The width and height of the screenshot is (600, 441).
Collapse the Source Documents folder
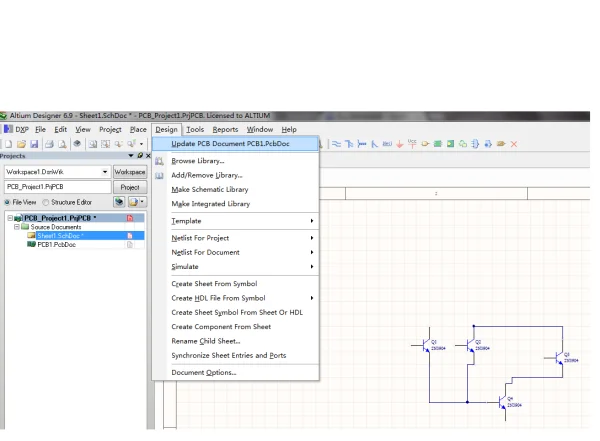point(16,227)
